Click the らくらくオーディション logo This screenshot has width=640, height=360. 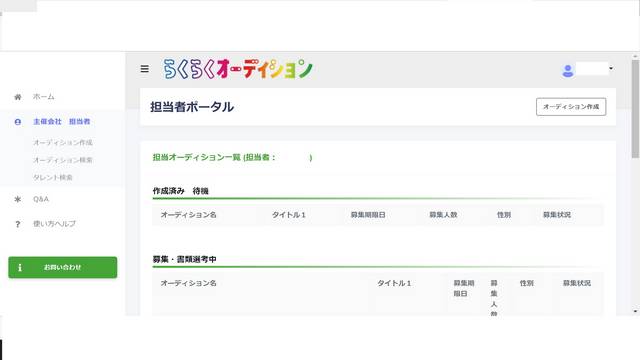click(x=238, y=69)
